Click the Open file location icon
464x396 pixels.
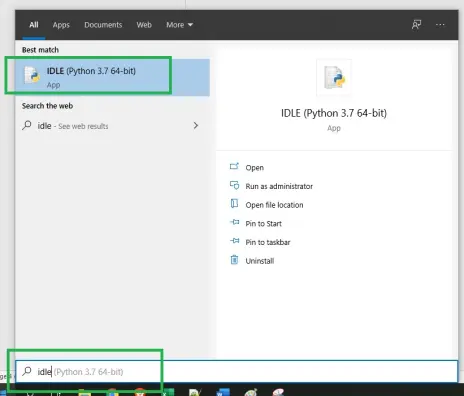point(234,203)
